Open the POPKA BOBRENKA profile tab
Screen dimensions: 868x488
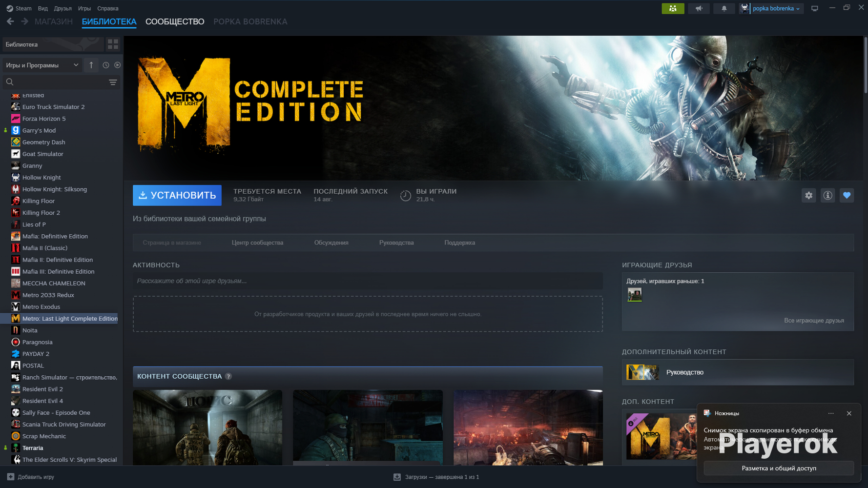click(250, 21)
